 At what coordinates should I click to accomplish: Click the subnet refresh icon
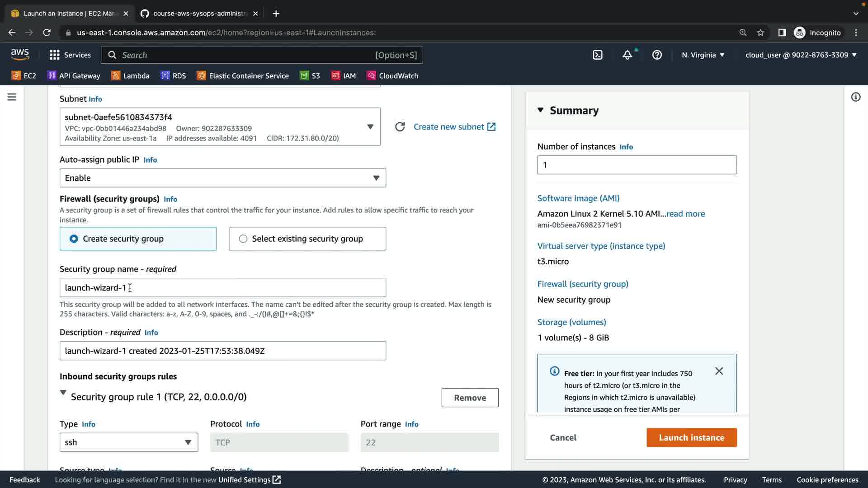click(400, 127)
